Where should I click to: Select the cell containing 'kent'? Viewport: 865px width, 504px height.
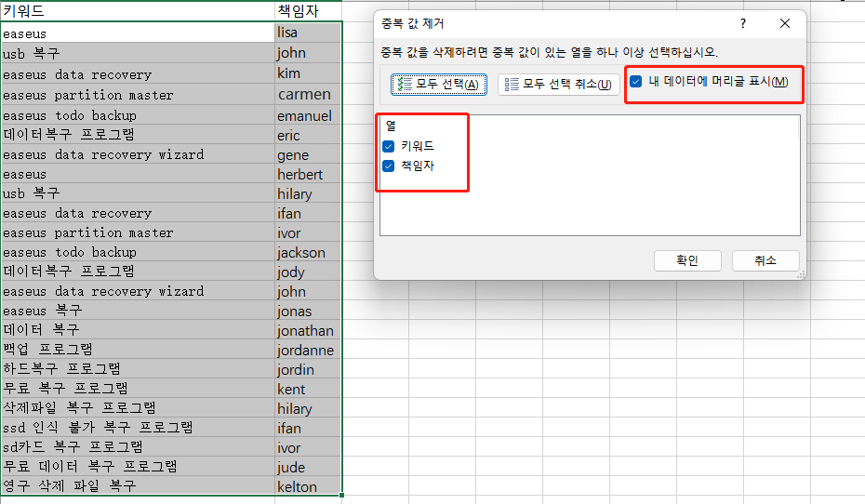[x=309, y=389]
